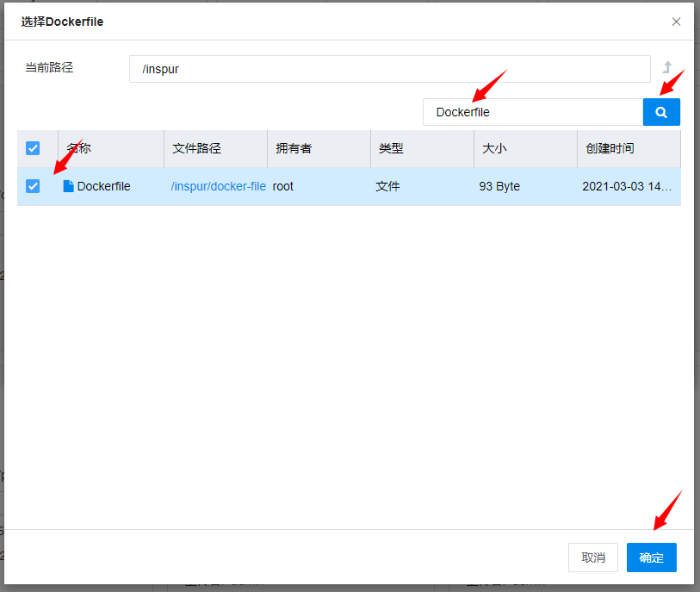Click the blue Dockerfile file icon
The height and width of the screenshot is (592, 700).
(x=69, y=186)
